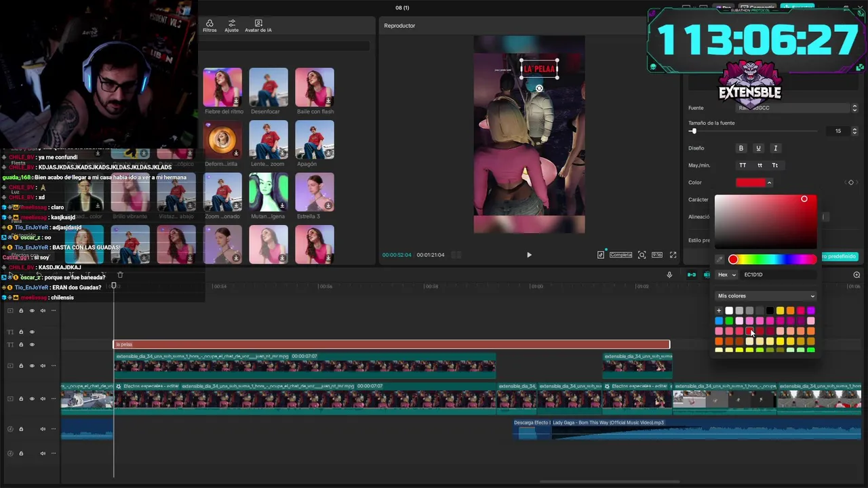Click the main track magnet icon beside the microphone
Viewport: 868px width, 488px height.
click(691, 274)
